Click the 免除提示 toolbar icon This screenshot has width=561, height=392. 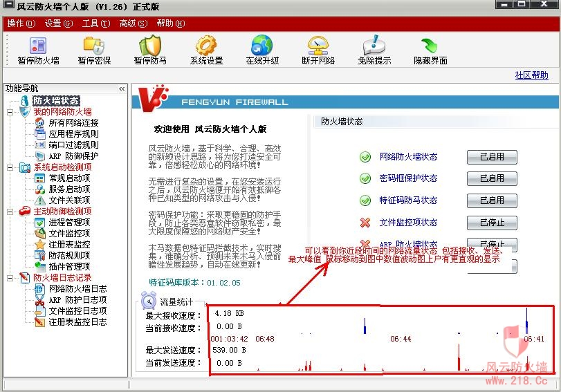(374, 46)
